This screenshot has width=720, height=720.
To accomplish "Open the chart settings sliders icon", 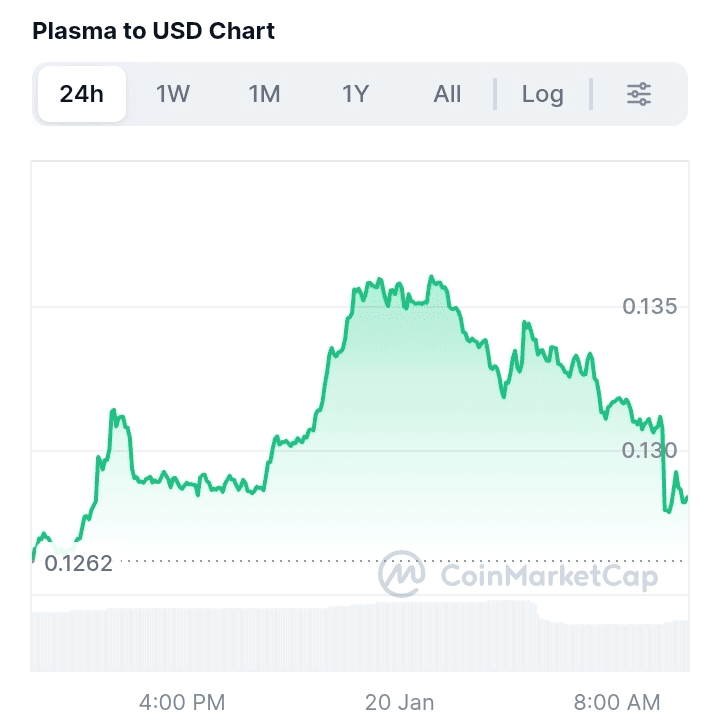I will (x=639, y=94).
